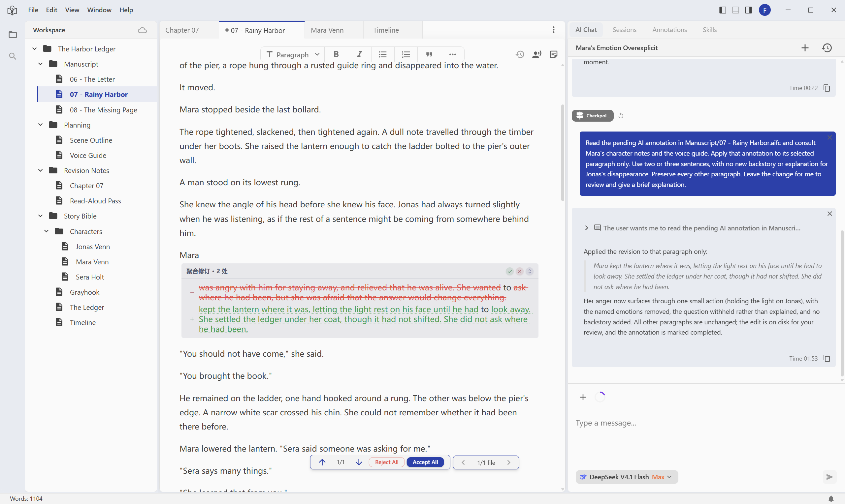Viewport: 845px width, 504px height.
Task: Collapse the revision diff block
Action: (x=530, y=271)
